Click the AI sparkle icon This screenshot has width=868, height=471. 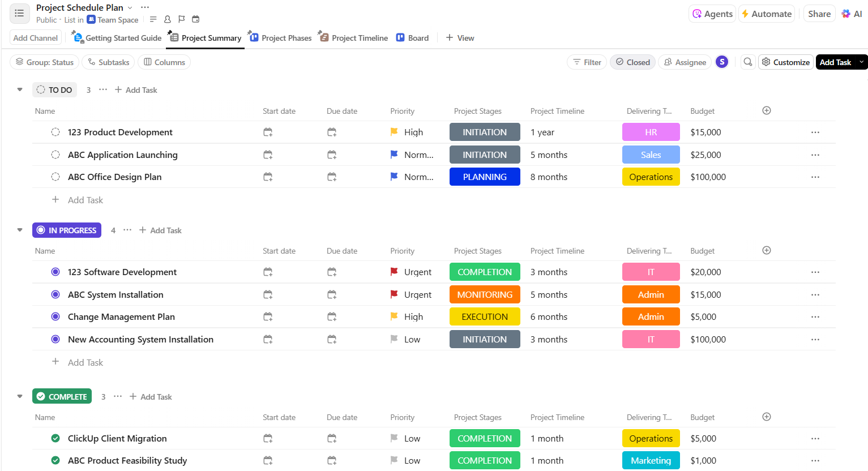pos(846,14)
